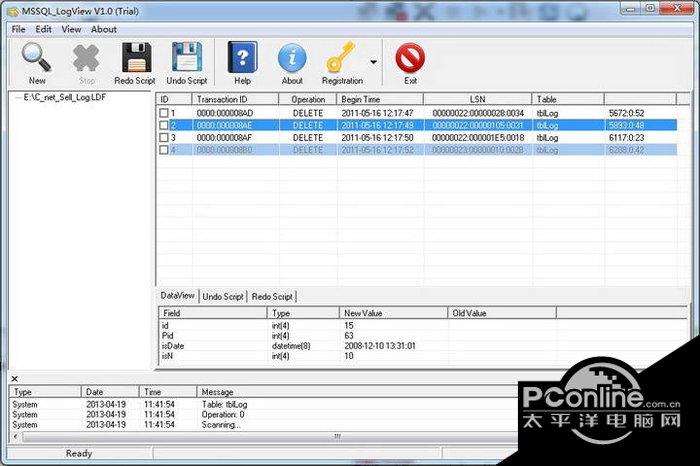Viewport: 700px width, 466px height.
Task: Open the About menu
Action: tap(104, 29)
